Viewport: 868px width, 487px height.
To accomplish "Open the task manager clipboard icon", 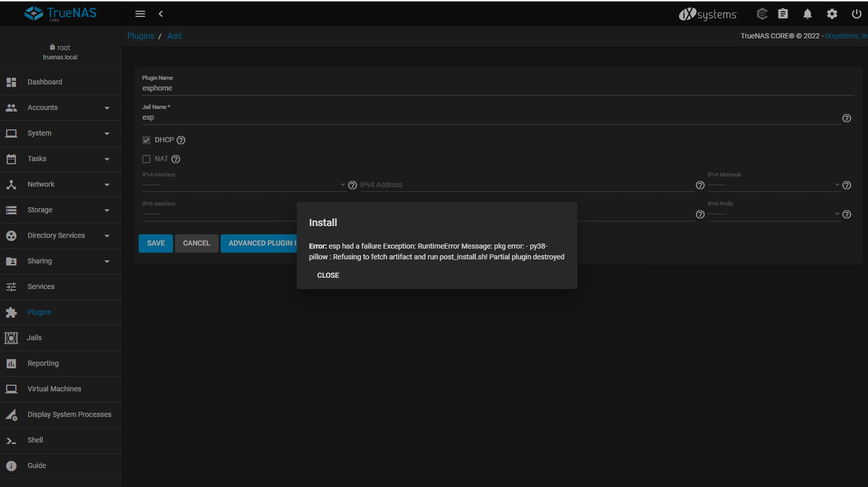I will coord(783,14).
